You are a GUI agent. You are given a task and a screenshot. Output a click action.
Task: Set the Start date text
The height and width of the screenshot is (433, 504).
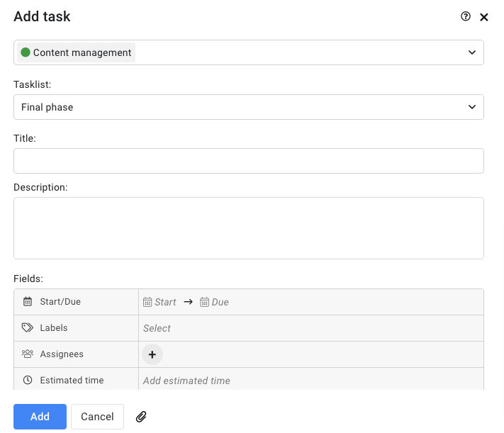[165, 302]
